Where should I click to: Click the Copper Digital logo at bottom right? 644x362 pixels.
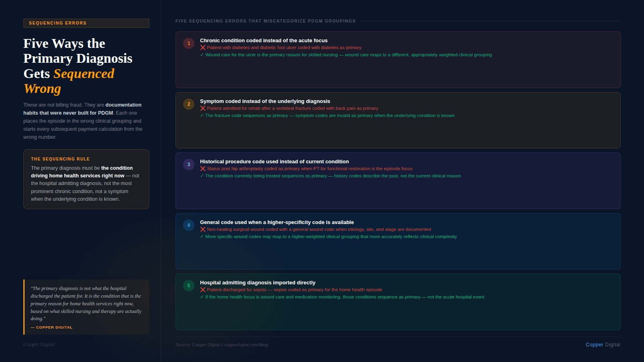603,345
